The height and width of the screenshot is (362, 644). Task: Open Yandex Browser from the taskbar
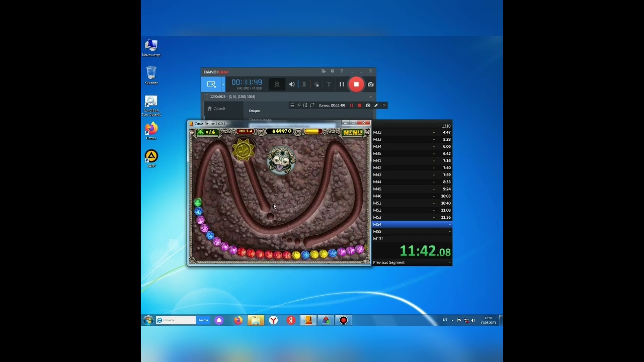(273, 320)
